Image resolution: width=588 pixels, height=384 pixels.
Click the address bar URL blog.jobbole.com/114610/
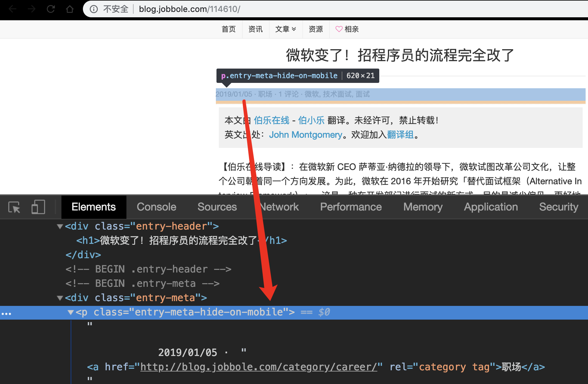coord(190,9)
